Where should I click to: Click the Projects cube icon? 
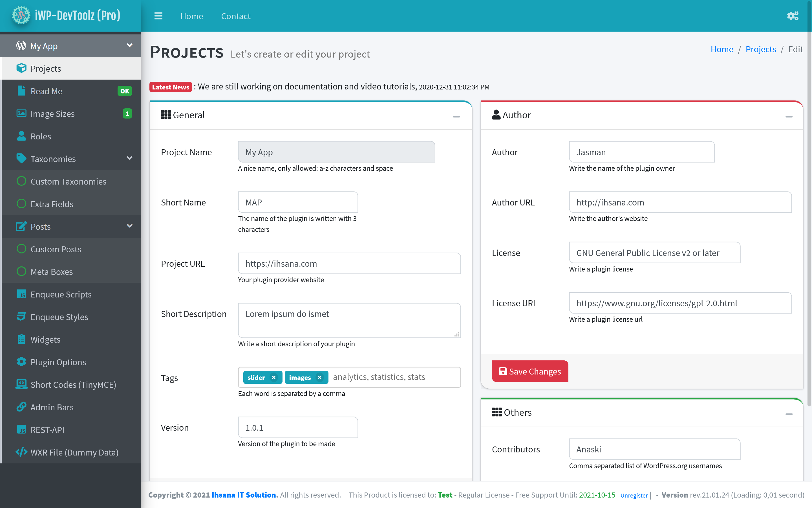click(21, 68)
